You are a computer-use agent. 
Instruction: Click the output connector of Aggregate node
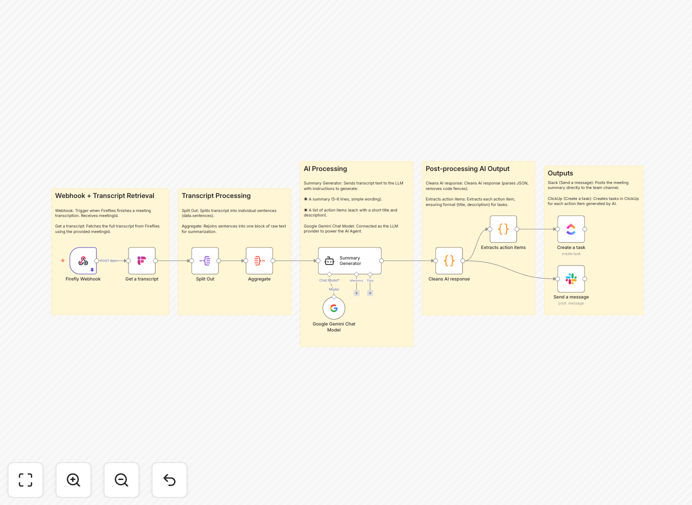tap(273, 261)
